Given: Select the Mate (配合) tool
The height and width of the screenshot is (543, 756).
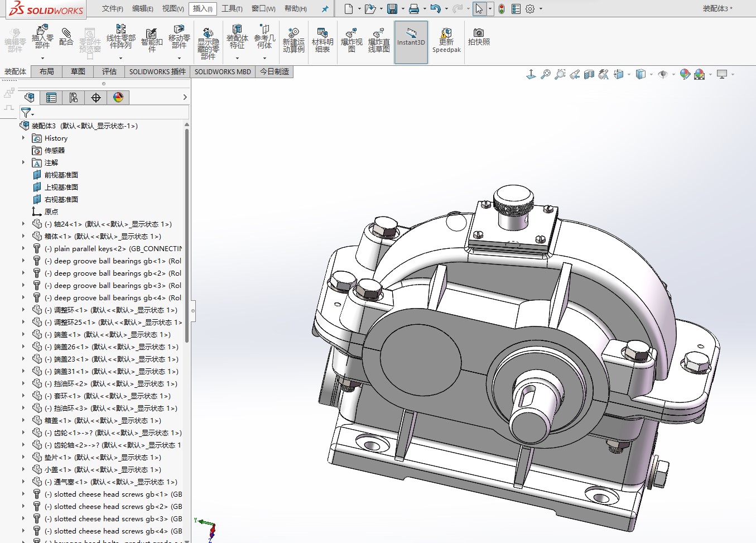Looking at the screenshot, I should click(x=66, y=36).
